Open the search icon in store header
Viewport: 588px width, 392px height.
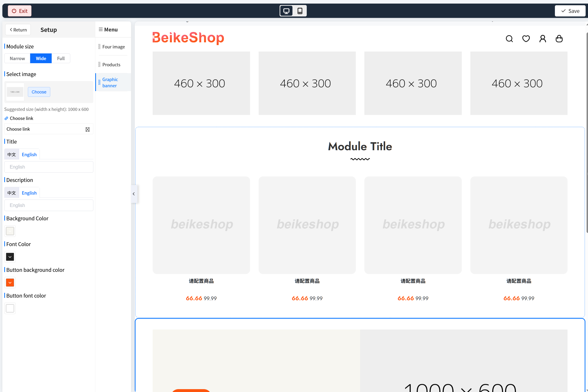(x=509, y=39)
